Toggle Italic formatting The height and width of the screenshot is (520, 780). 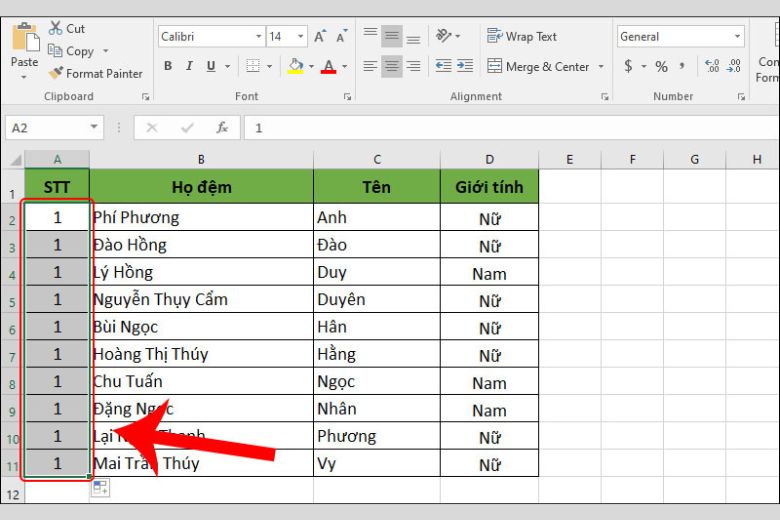click(190, 66)
